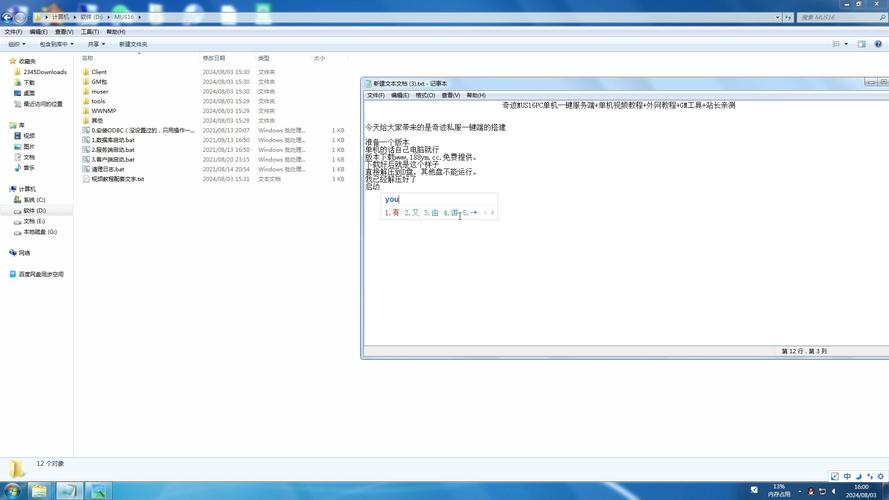Screen dimensions: 889x500
Task: Click the Explorer Forward navigation arrow
Action: [20, 17]
